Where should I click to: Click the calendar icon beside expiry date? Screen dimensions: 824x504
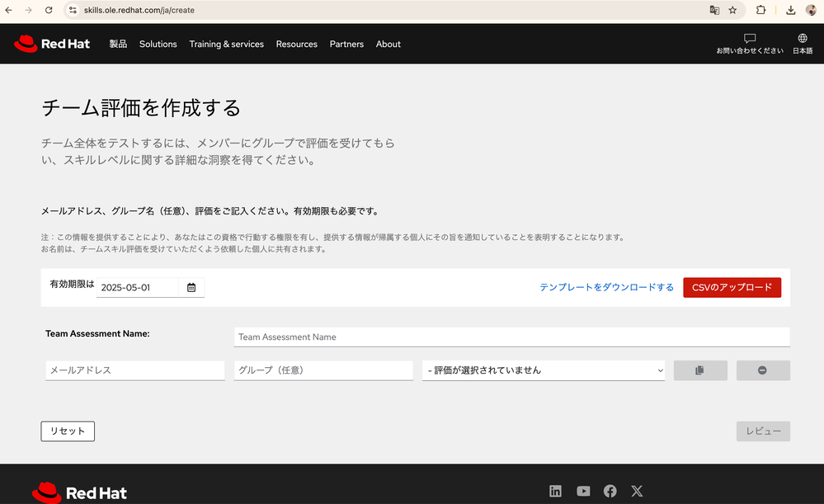click(x=191, y=287)
